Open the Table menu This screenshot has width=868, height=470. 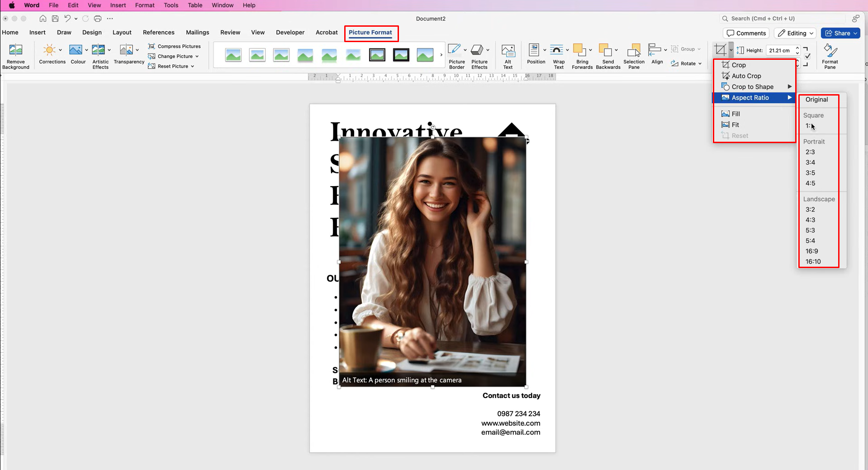(195, 5)
